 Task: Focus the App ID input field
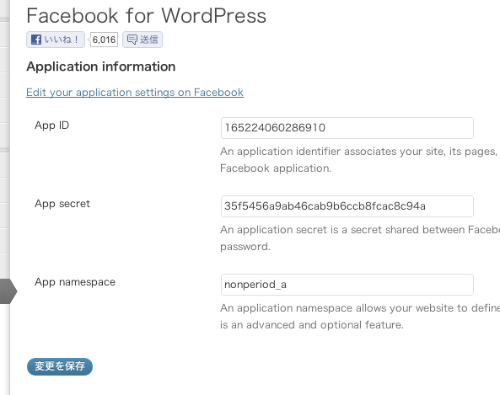point(347,128)
